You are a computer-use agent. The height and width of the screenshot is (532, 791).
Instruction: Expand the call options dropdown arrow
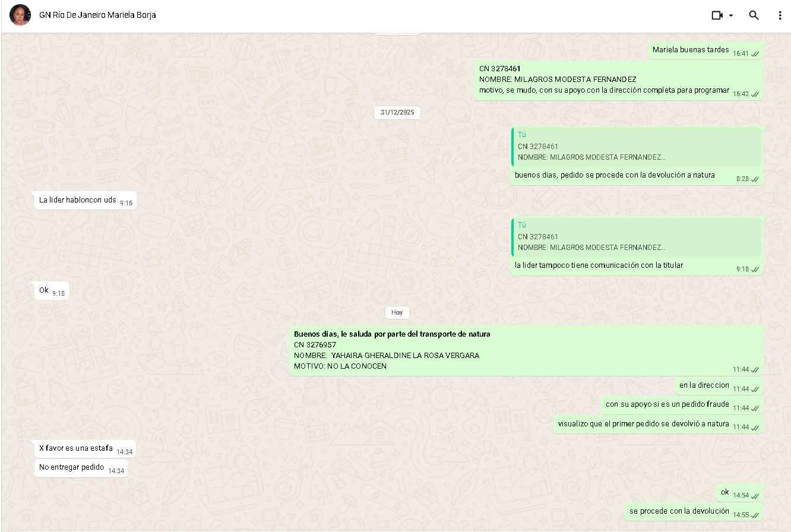click(x=731, y=15)
